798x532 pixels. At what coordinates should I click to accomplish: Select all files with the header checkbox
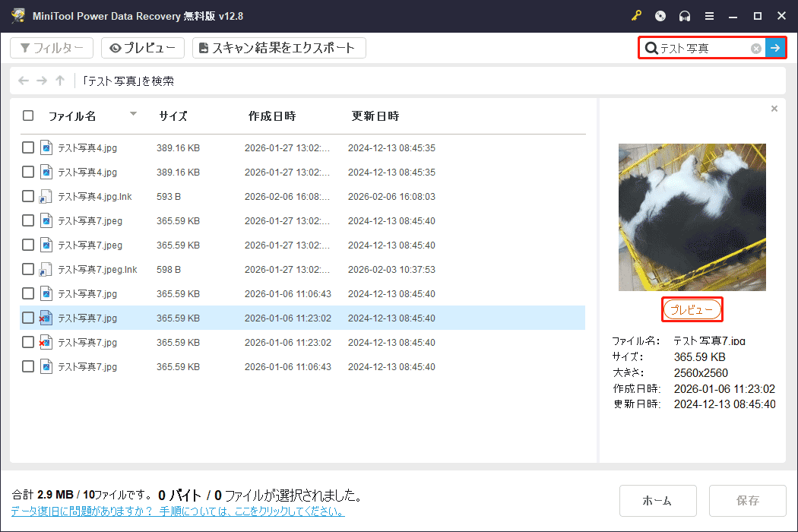coord(27,116)
